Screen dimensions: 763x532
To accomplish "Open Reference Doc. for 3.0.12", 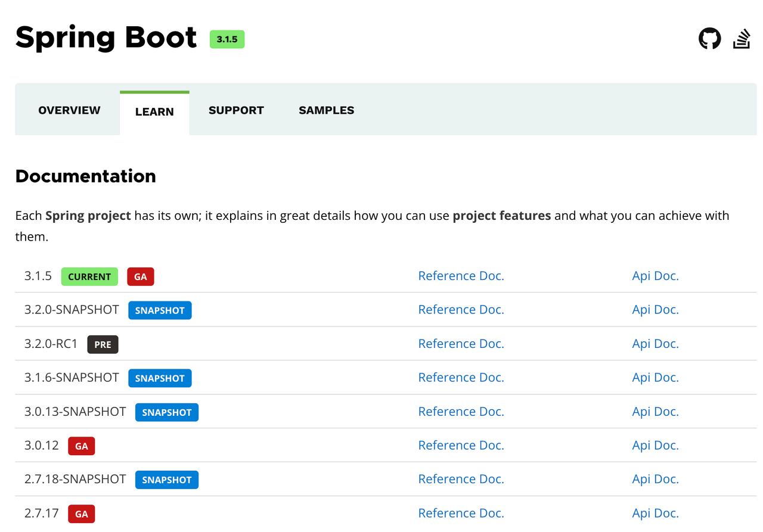I will click(461, 446).
